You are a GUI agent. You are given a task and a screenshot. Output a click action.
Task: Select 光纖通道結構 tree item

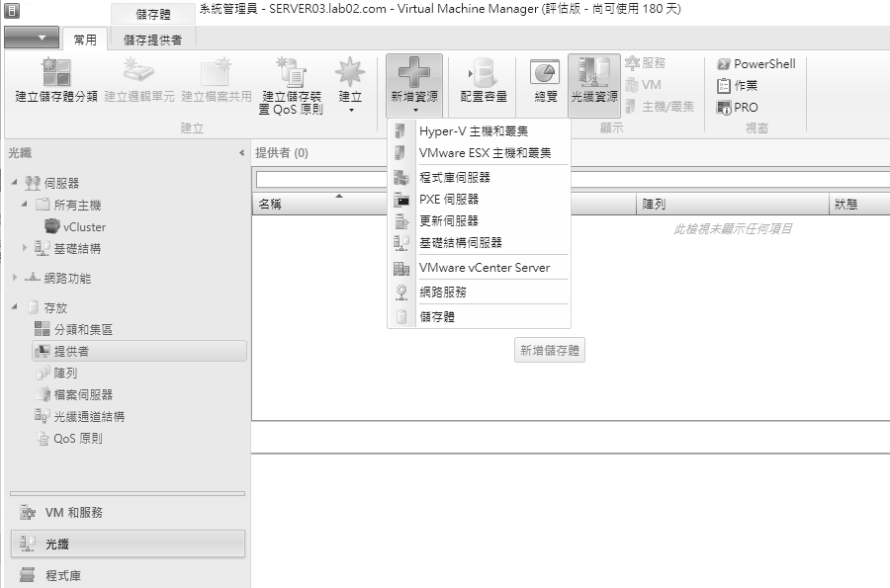point(89,417)
